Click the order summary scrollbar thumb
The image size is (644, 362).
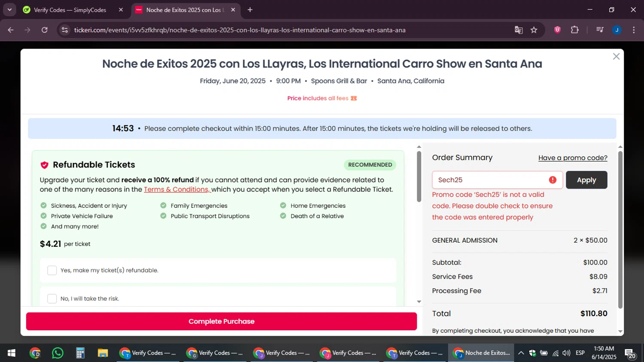(x=620, y=230)
